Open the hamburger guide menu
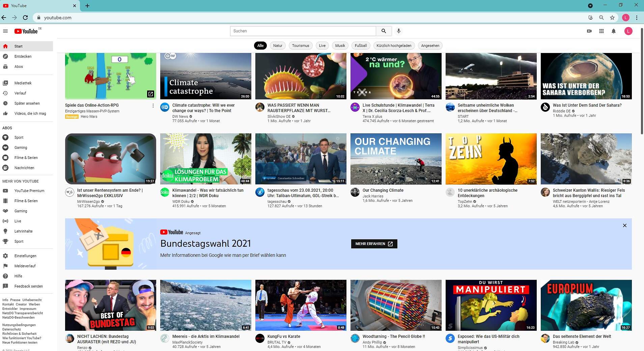This screenshot has width=644, height=351. point(5,31)
